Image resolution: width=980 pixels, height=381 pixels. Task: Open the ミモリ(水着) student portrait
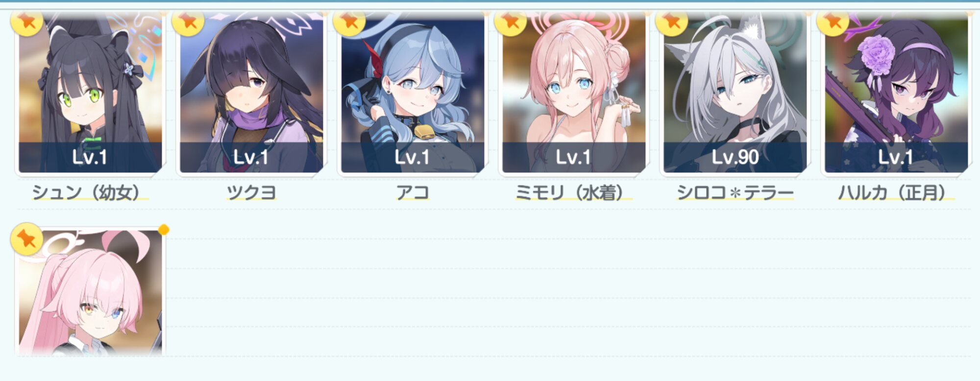pyautogui.click(x=574, y=93)
